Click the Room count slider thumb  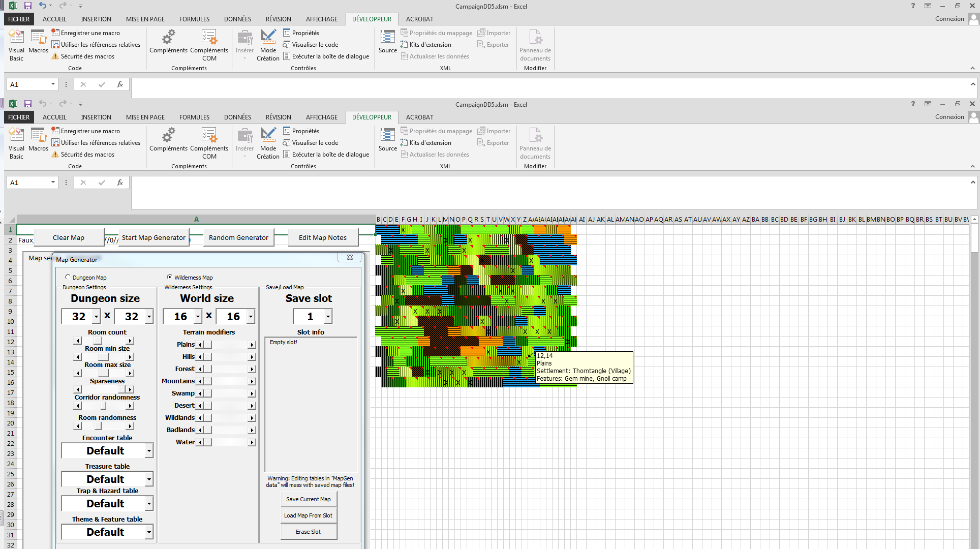click(x=98, y=341)
